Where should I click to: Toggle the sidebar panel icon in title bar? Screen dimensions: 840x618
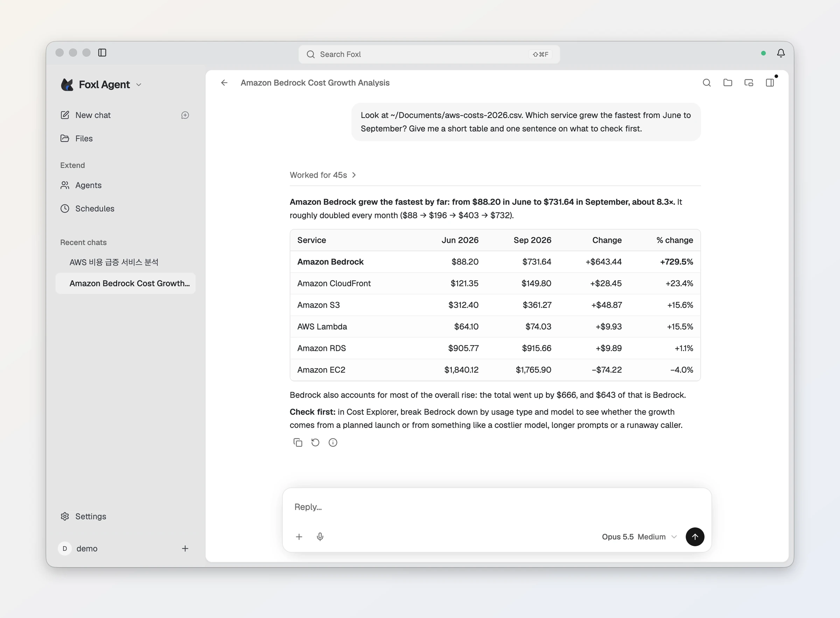coord(102,53)
